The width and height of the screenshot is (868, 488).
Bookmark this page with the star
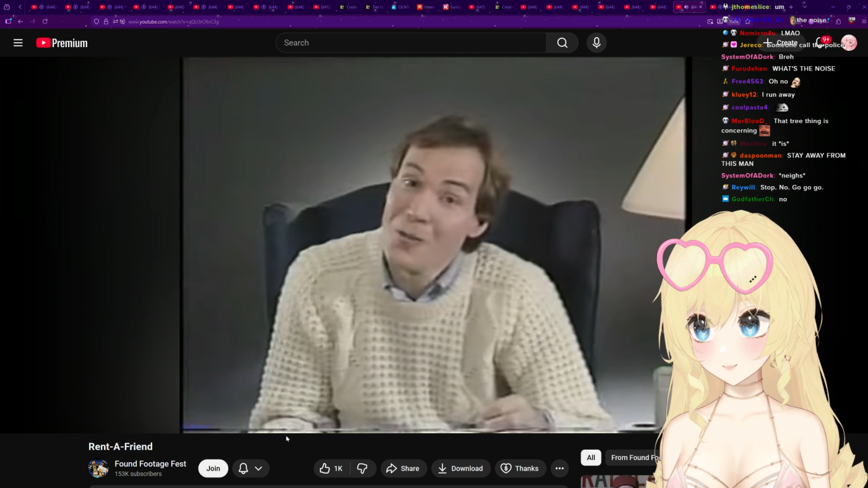tap(747, 21)
